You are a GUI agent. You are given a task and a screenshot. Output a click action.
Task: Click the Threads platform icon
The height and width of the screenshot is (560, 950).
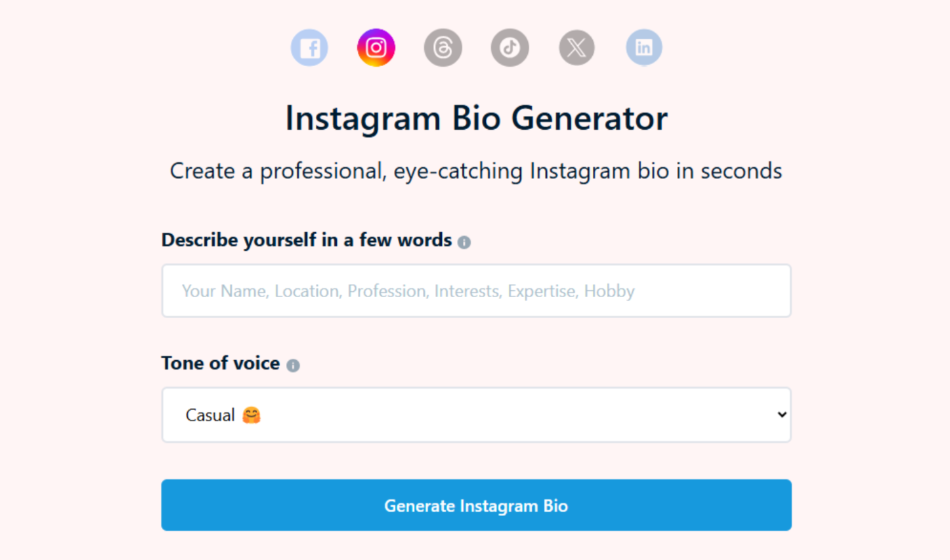coord(443,47)
